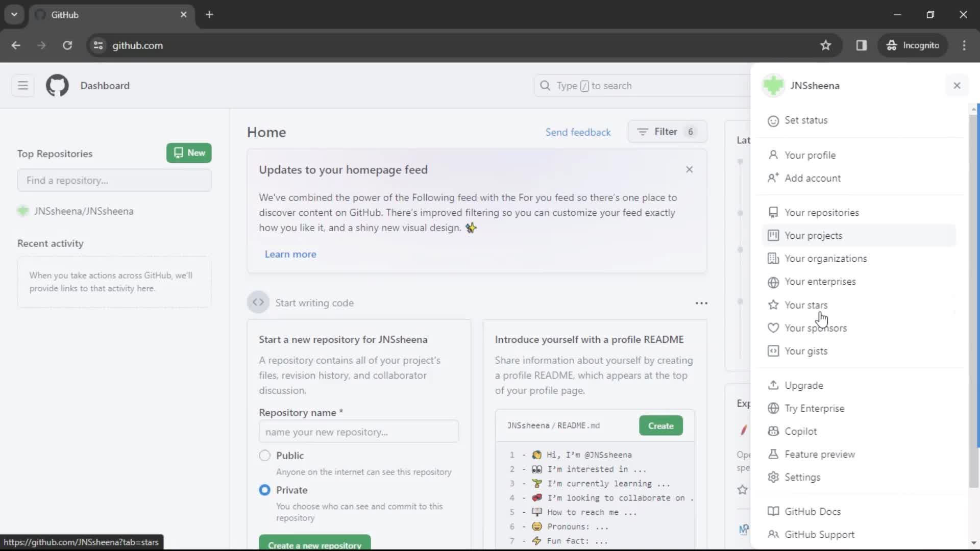Click the search magnifier icon

click(x=545, y=86)
